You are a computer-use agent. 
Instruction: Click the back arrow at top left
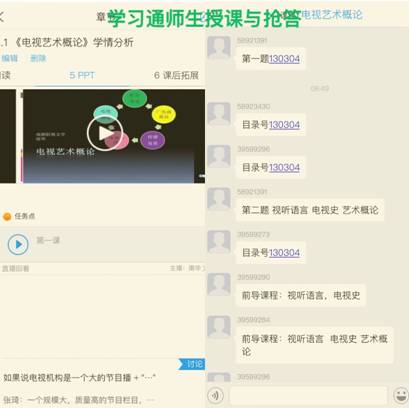pos(2,16)
